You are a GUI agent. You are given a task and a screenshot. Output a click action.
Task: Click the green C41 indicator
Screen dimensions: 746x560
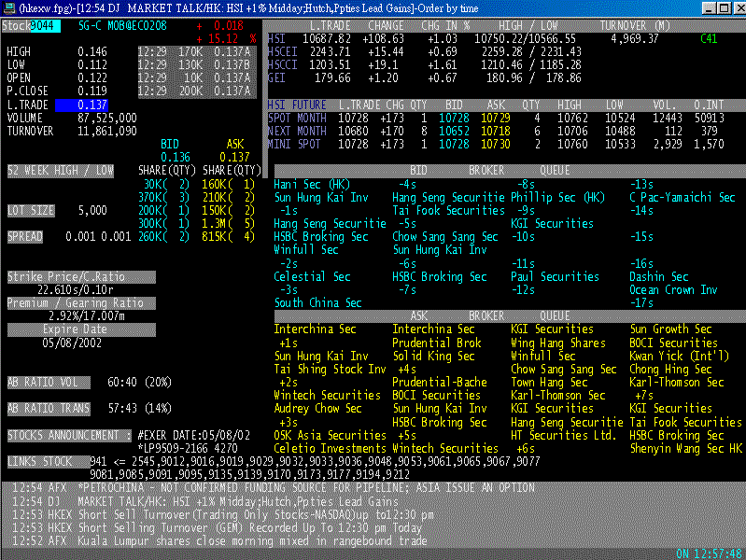pyautogui.click(x=709, y=39)
